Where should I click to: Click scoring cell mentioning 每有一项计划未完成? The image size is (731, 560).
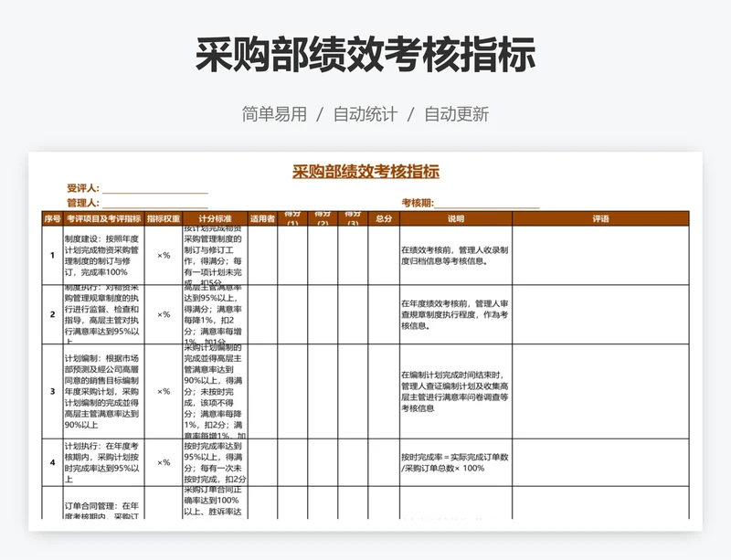click(215, 256)
